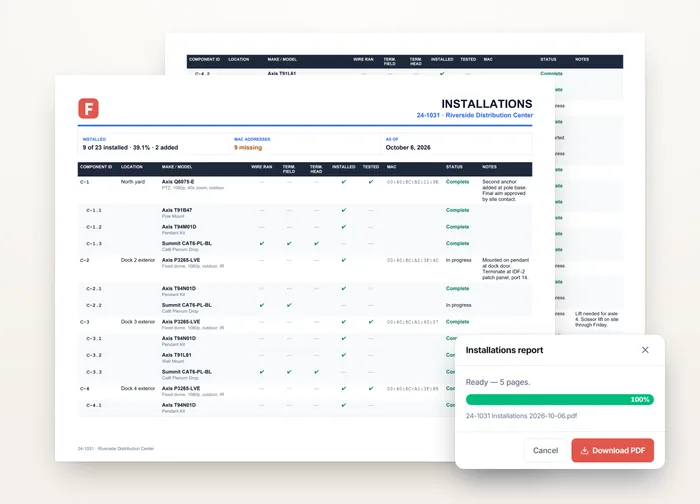The height and width of the screenshot is (504, 700).
Task: Click the Term. Head check mark in row C-1.3
Action: point(316,243)
